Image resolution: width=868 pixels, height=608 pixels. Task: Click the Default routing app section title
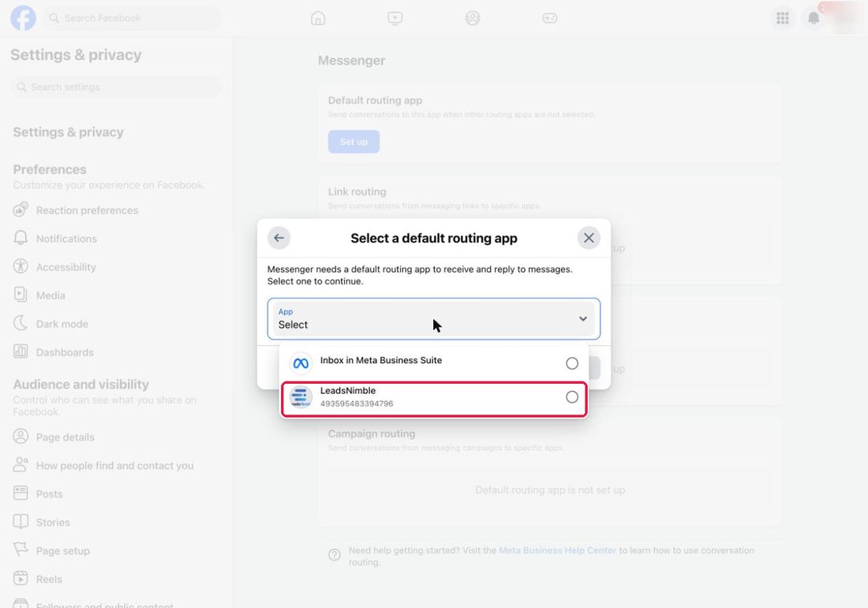pos(376,100)
